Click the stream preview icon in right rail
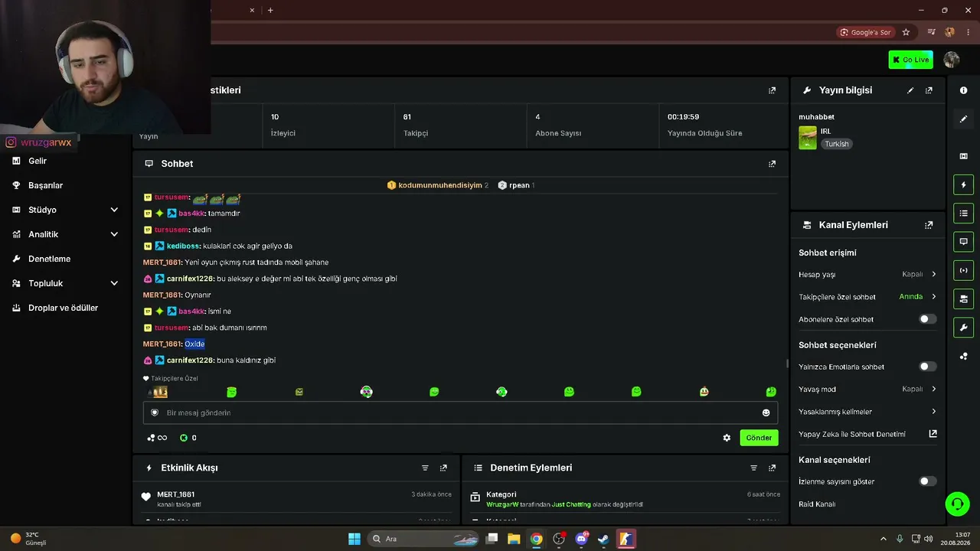Image resolution: width=980 pixels, height=551 pixels. click(963, 156)
